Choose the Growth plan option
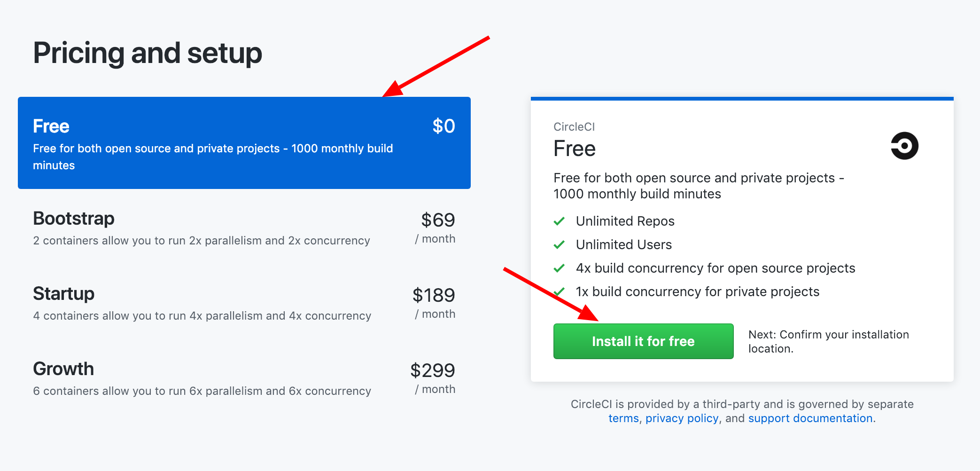The height and width of the screenshot is (471, 980). pyautogui.click(x=244, y=378)
